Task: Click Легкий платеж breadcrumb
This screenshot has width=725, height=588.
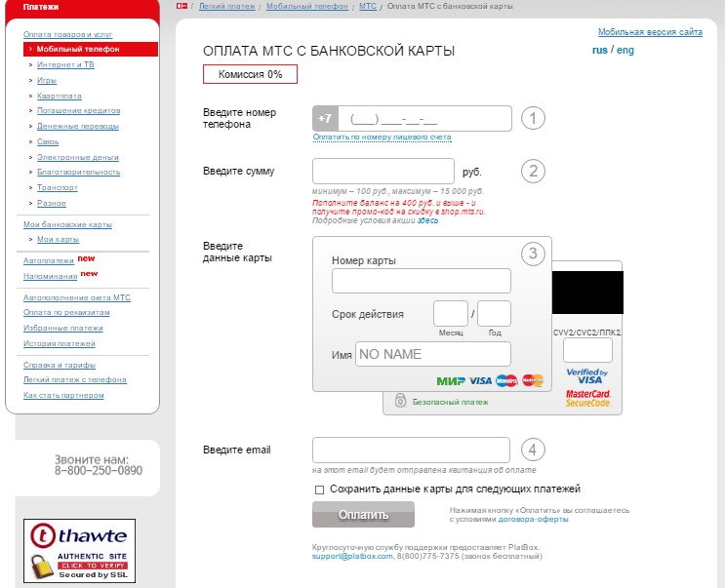Action: pyautogui.click(x=227, y=6)
